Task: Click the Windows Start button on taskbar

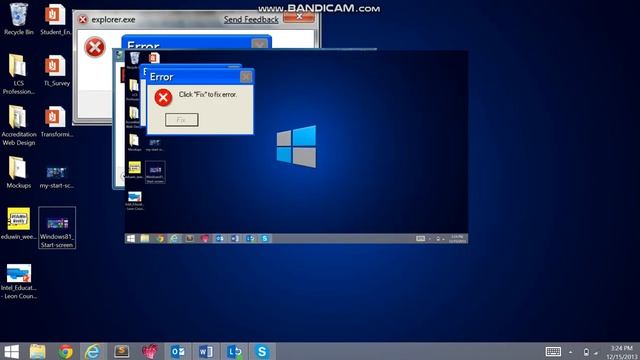Action: click(x=11, y=351)
